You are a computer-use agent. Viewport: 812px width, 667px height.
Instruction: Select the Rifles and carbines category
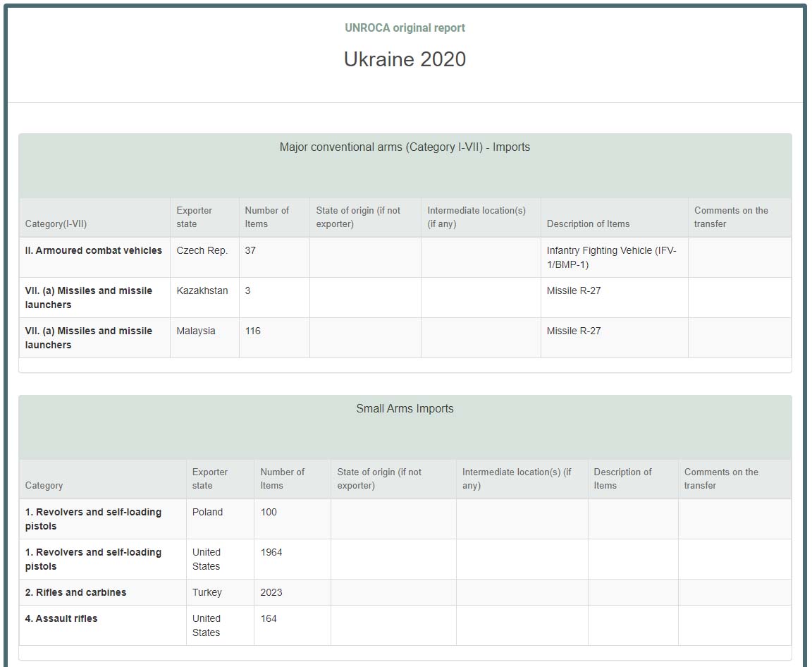pyautogui.click(x=75, y=593)
